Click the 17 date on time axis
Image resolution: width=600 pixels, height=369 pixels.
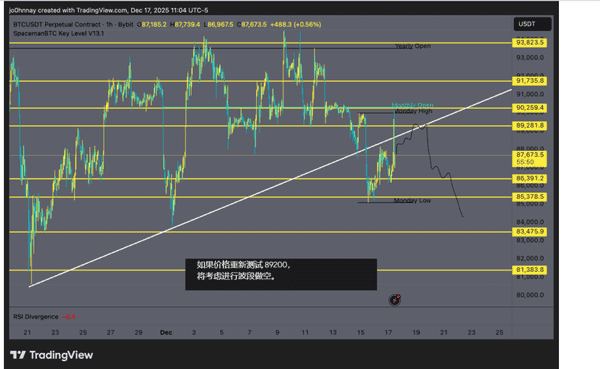pyautogui.click(x=388, y=333)
